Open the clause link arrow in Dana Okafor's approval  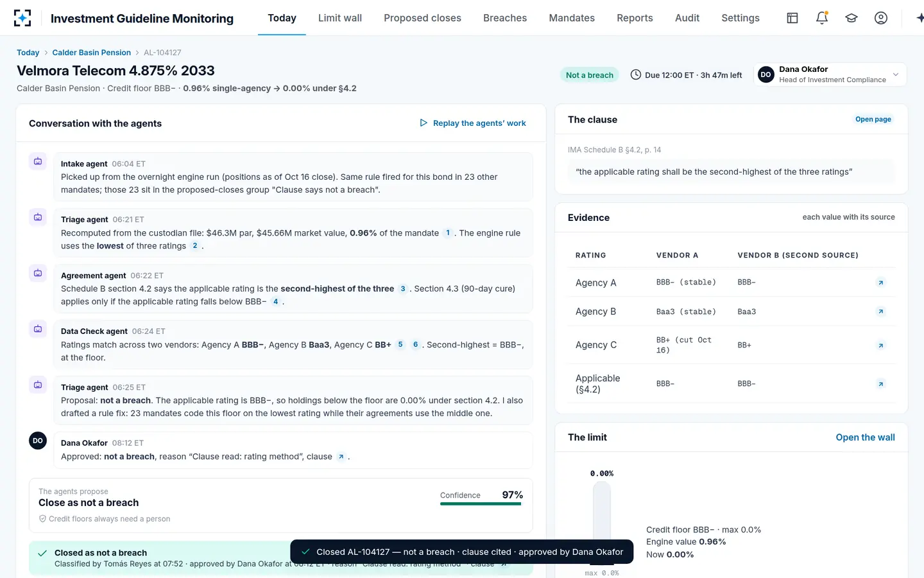pos(341,457)
